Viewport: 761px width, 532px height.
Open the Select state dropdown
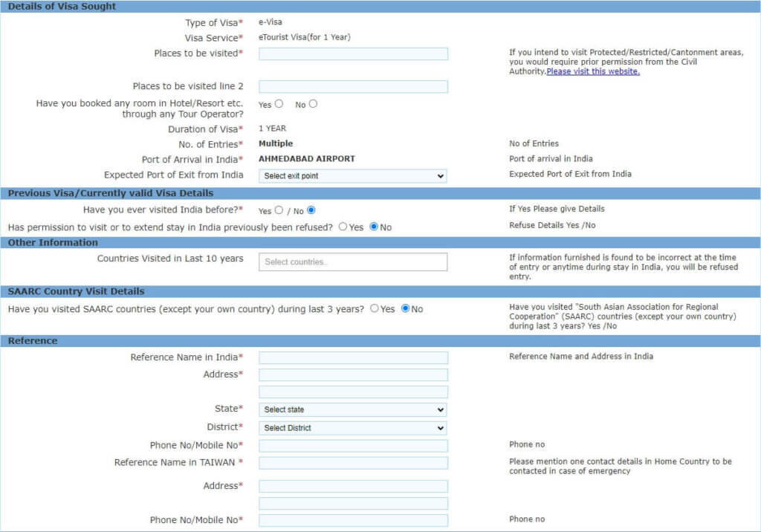(x=353, y=409)
